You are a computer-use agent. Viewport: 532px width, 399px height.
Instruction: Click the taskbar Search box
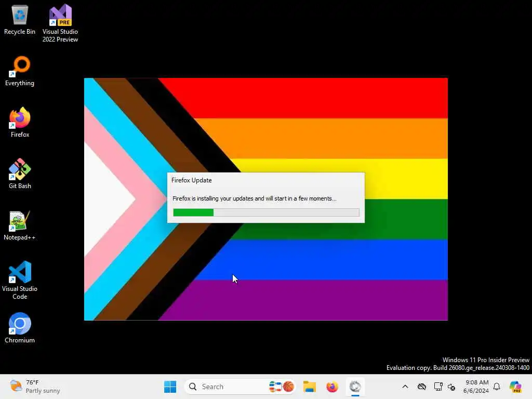tap(240, 387)
